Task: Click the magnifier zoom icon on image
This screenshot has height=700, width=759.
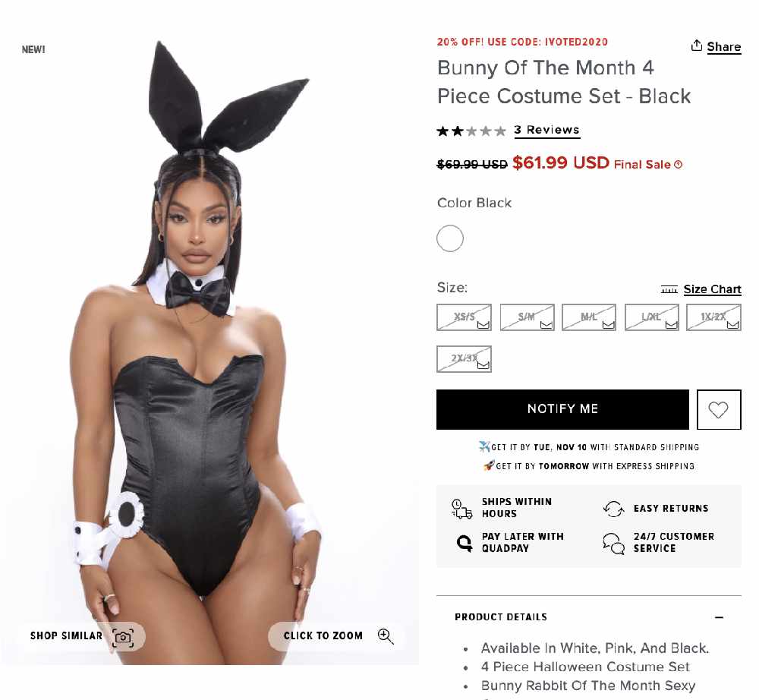Action: (386, 636)
